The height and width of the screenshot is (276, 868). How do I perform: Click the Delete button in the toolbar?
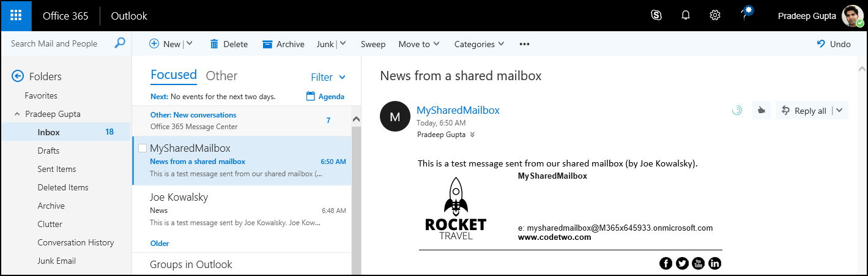(x=229, y=44)
